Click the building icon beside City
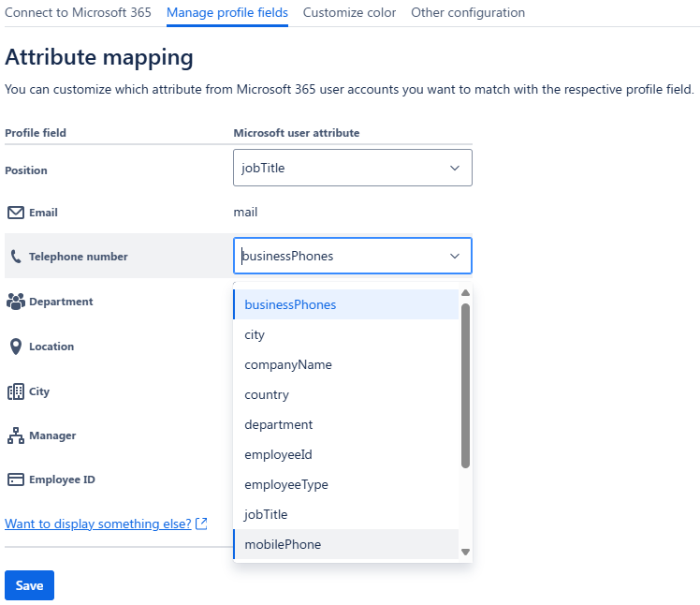Viewport: 700px width, 605px height. [15, 391]
